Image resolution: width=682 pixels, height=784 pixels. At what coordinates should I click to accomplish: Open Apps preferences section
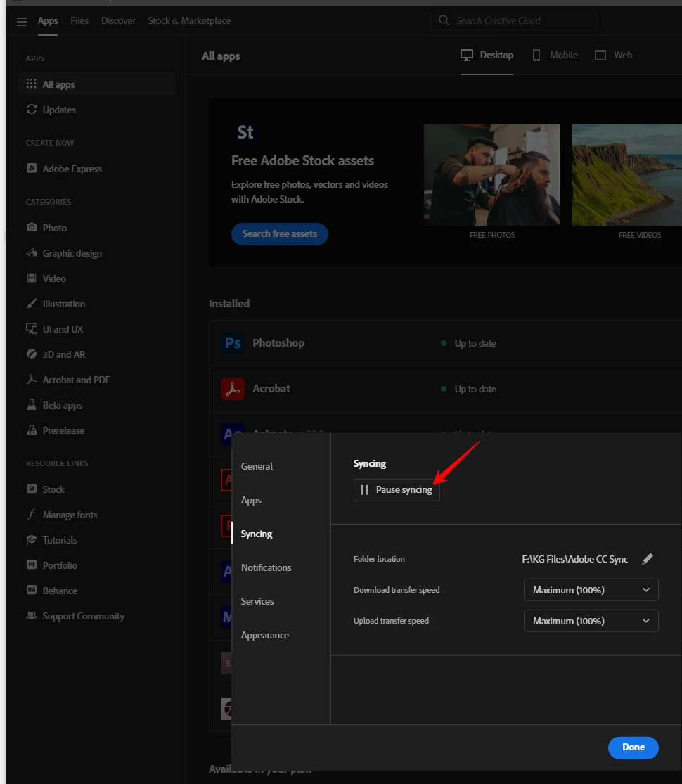click(x=251, y=500)
